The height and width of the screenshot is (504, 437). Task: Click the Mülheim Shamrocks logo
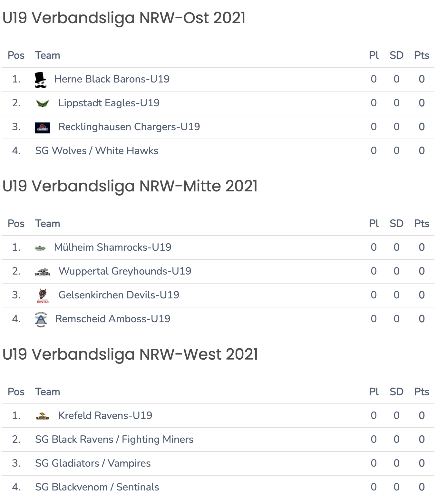coord(40,248)
